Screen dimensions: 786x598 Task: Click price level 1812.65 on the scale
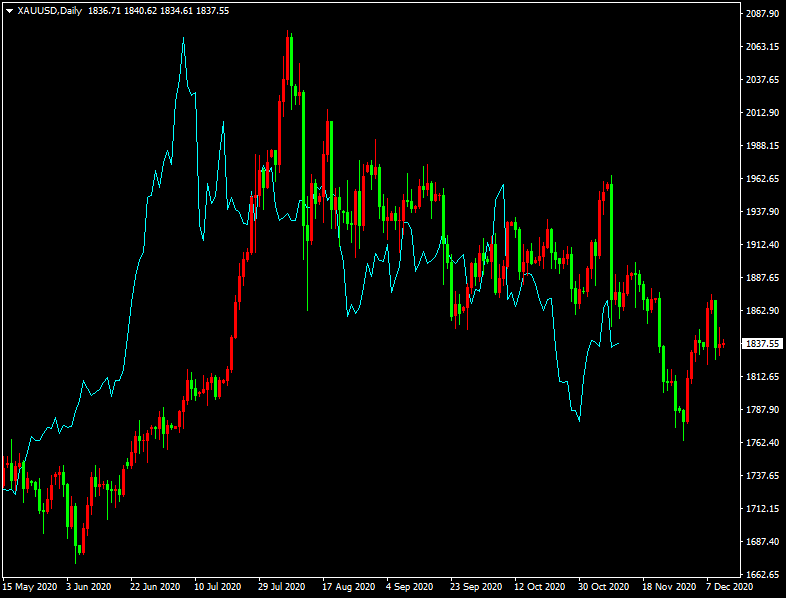pyautogui.click(x=762, y=377)
